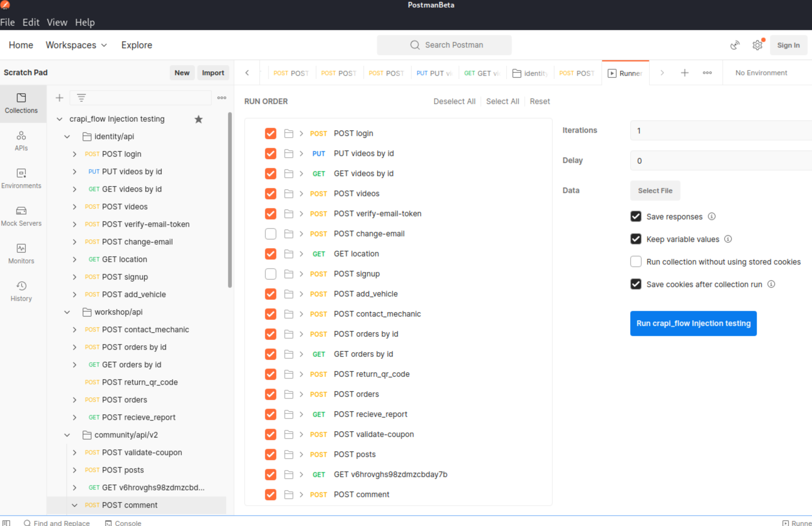Click the Iterations input field
Viewport: 812px width, 526px height.
pyautogui.click(x=720, y=130)
